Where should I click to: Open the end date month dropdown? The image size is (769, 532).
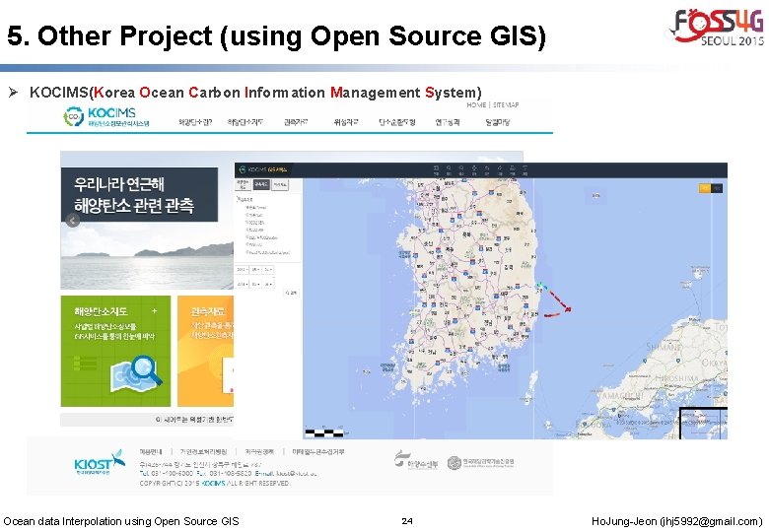256,284
